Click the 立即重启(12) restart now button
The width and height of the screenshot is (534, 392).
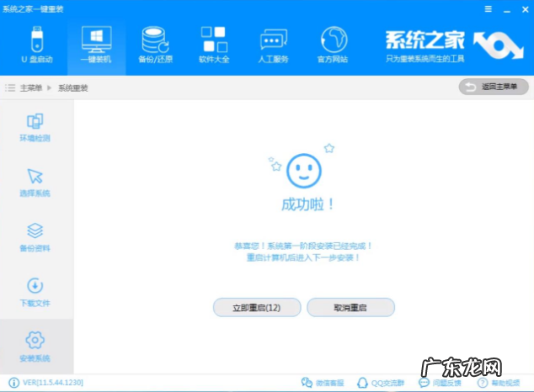coord(257,308)
